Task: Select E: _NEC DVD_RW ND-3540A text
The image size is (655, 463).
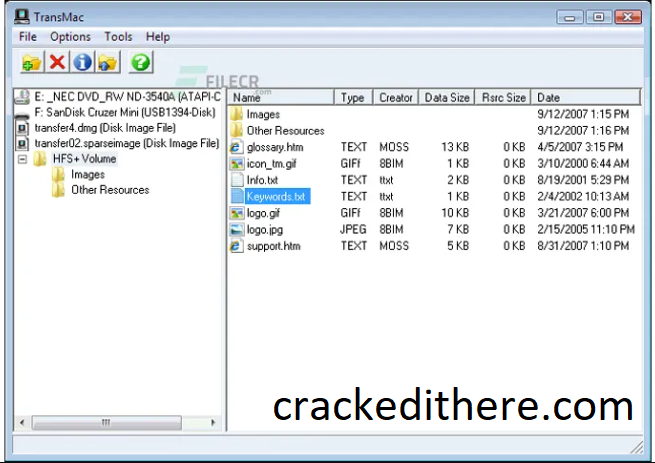Action: 127,97
